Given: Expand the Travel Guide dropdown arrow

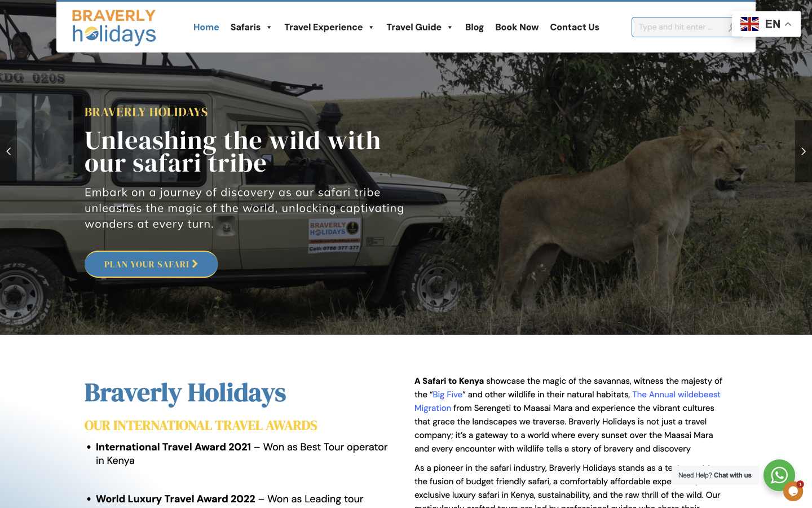Looking at the screenshot, I should [450, 27].
